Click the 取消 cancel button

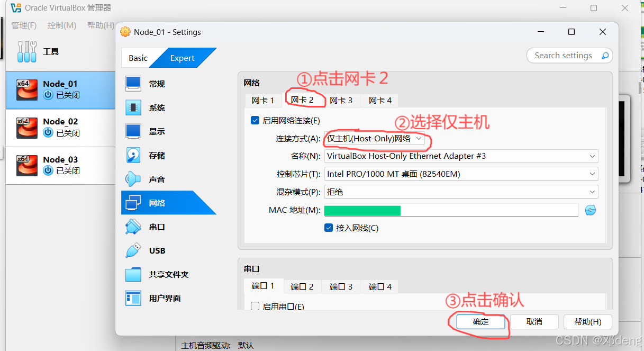click(534, 322)
